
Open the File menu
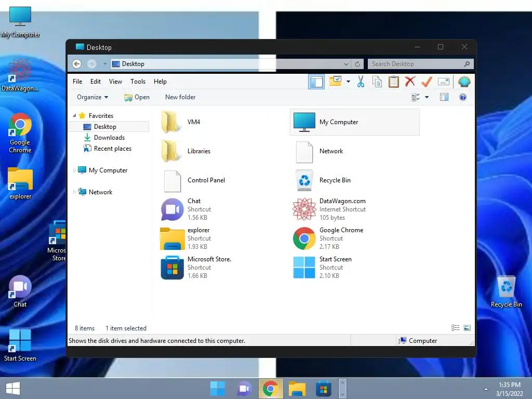coord(77,82)
